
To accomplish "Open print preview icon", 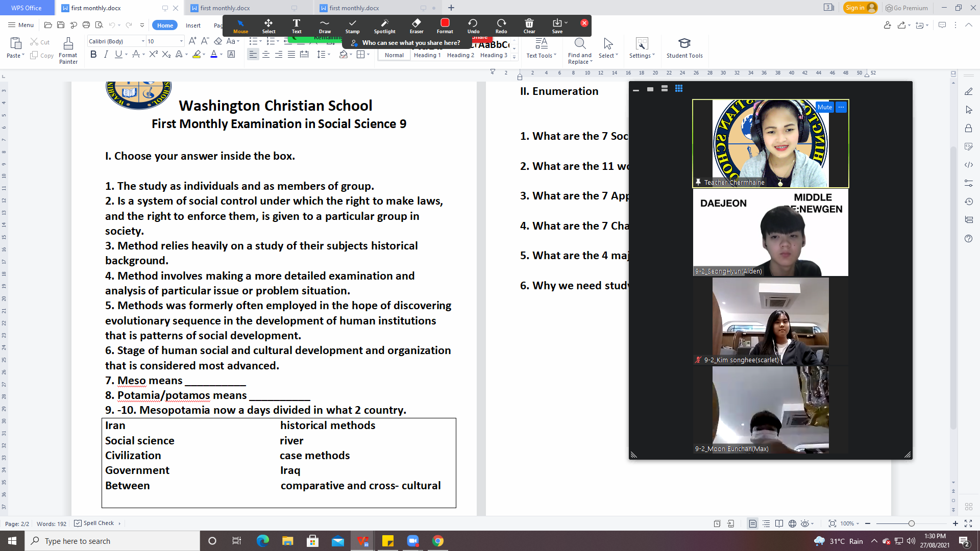I will [x=99, y=25].
